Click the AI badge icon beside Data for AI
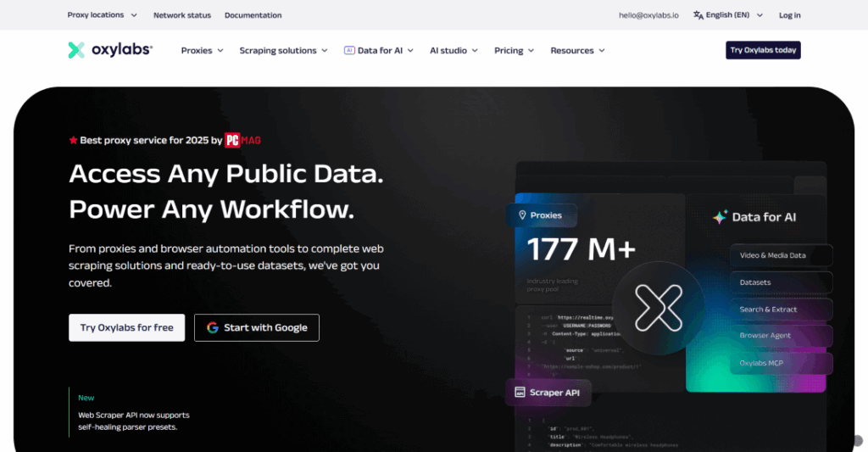This screenshot has width=868, height=452. 349,50
